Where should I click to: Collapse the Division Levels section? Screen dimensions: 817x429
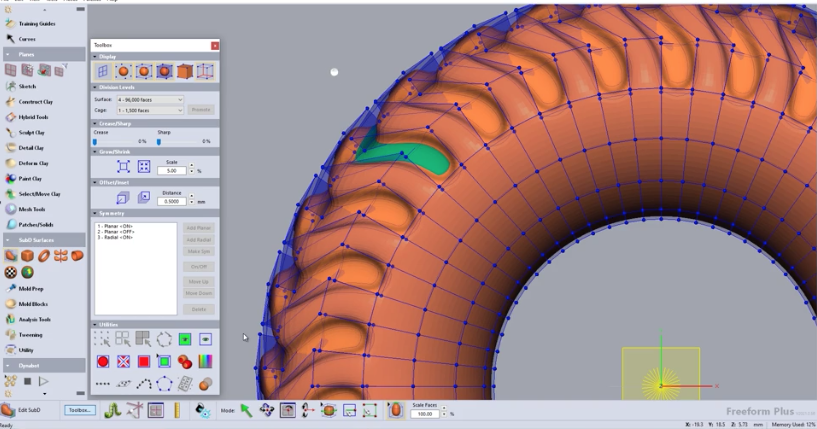(95, 87)
